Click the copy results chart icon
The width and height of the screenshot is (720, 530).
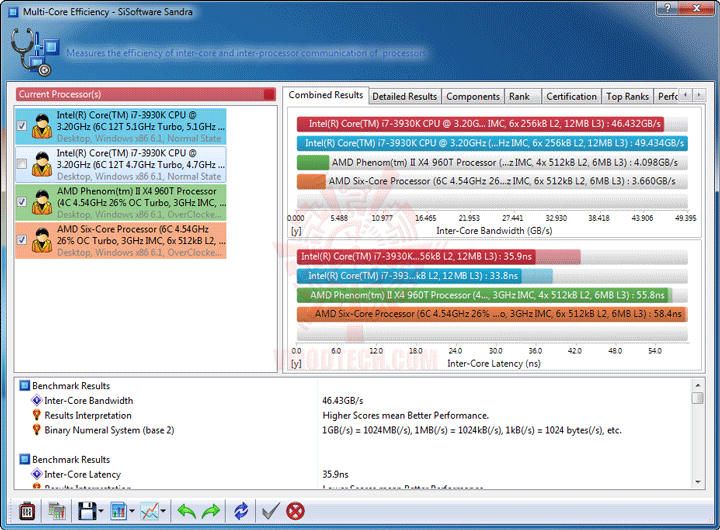click(57, 511)
